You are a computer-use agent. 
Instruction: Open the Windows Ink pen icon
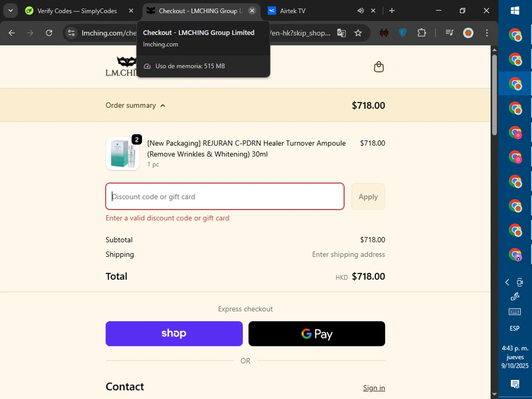[515, 297]
